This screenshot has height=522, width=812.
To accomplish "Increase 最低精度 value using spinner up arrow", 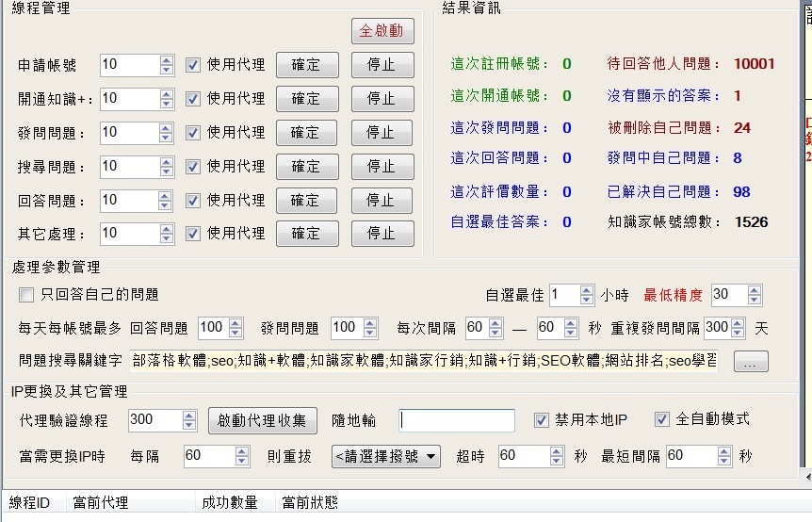I will tap(754, 290).
